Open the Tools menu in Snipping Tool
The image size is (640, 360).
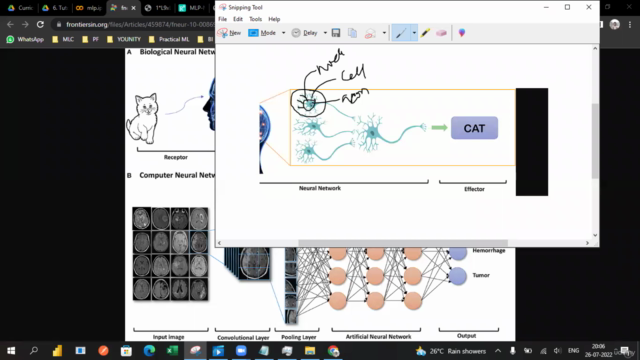(x=256, y=19)
